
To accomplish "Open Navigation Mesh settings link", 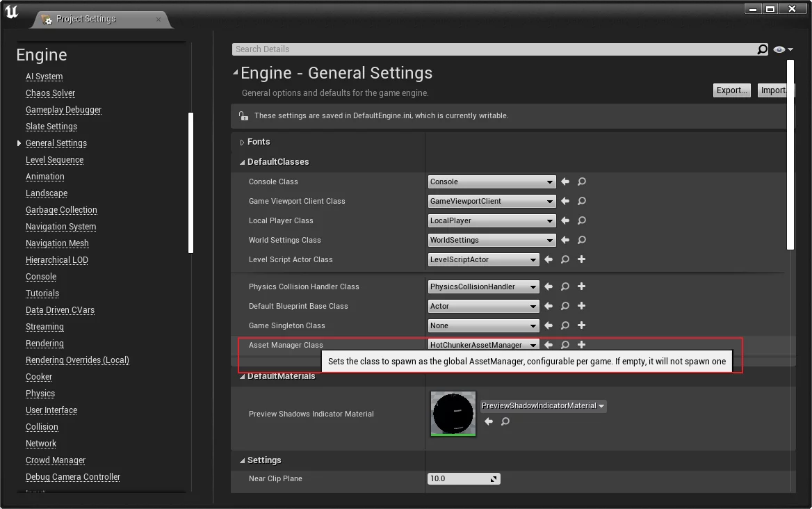I will (57, 243).
